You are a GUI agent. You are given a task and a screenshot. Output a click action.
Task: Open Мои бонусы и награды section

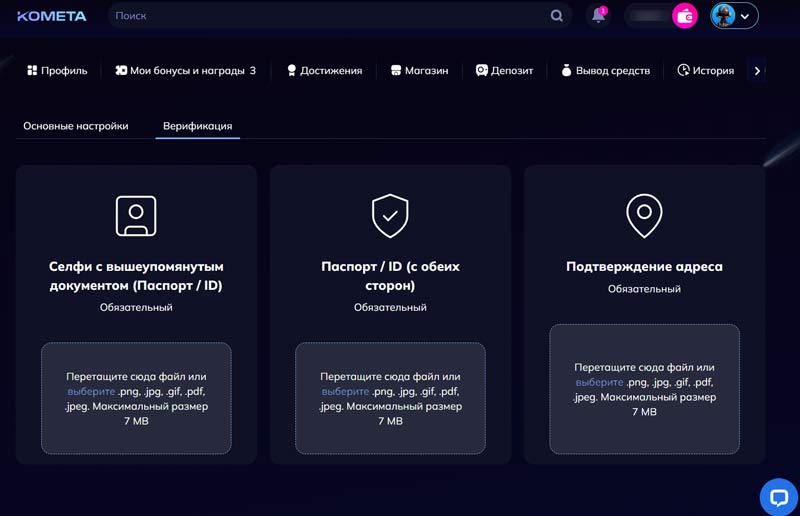point(185,71)
